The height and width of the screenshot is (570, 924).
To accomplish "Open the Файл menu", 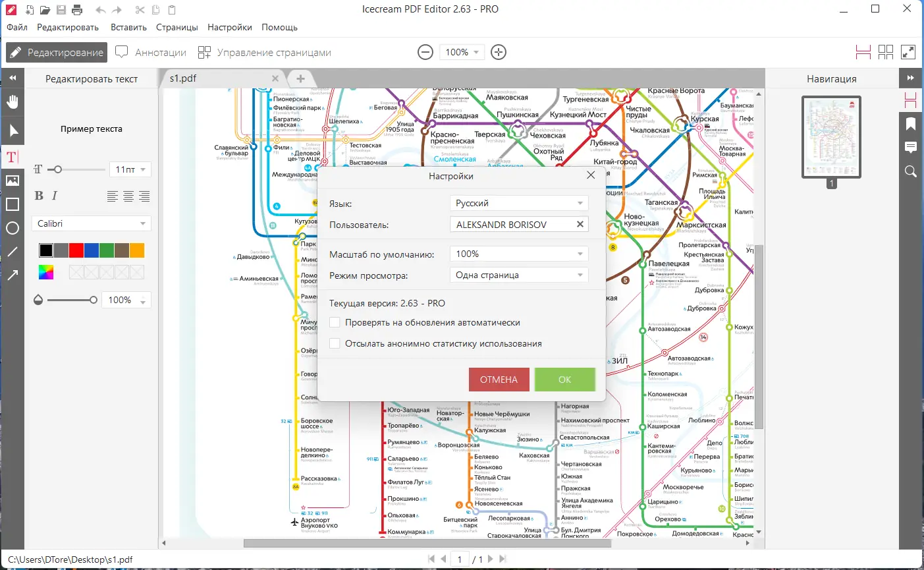I will tap(17, 27).
